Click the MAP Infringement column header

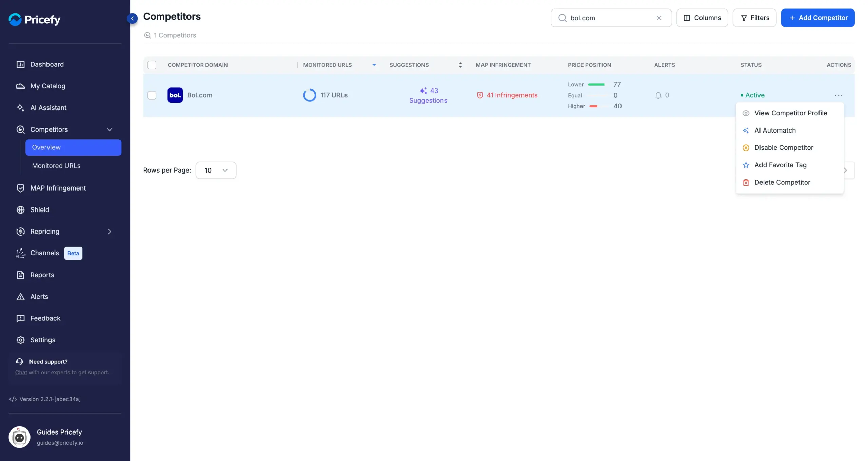click(503, 65)
